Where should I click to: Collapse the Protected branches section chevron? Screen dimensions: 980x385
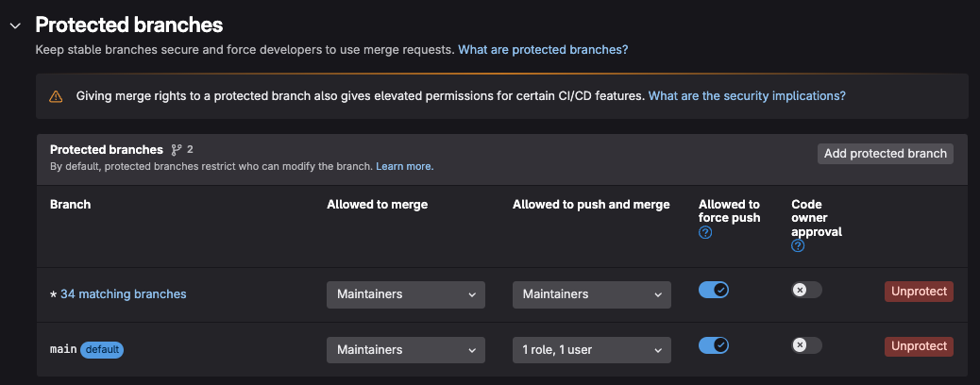(14, 25)
